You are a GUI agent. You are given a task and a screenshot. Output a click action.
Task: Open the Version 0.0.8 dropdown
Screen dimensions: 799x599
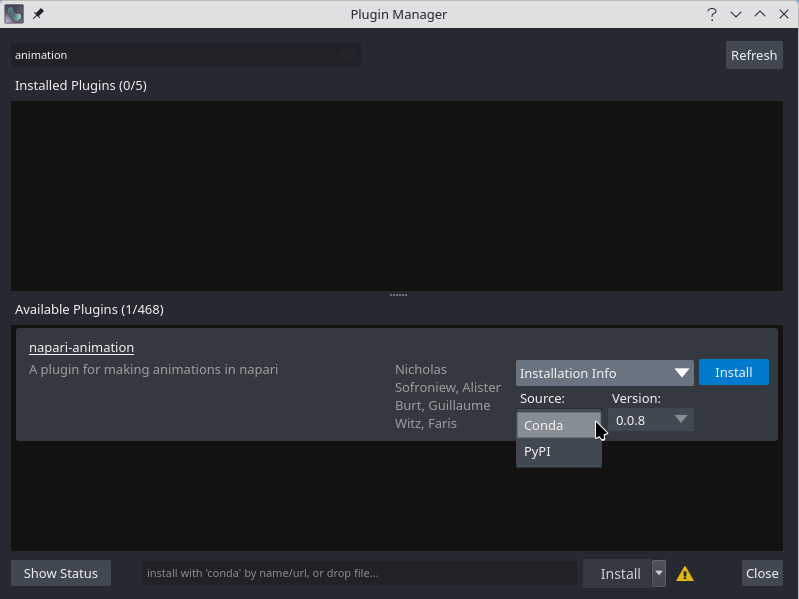pos(650,420)
